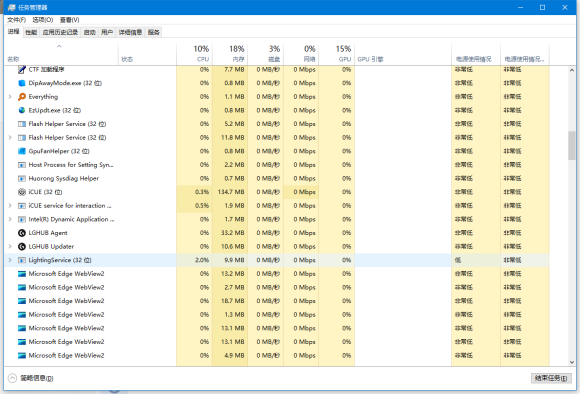Open the 选项(O) menu
This screenshot has width=580, height=394.
43,20
